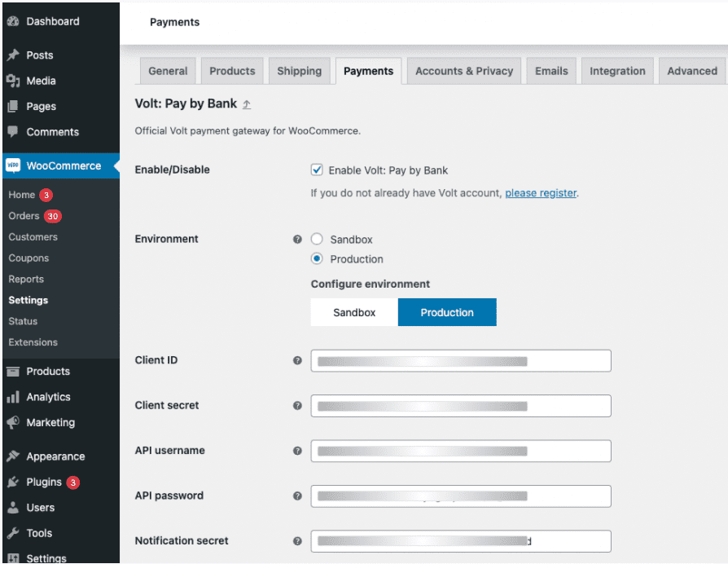Click the red 3 badge next to Plugins
This screenshot has height=564, width=728.
pyautogui.click(x=73, y=482)
